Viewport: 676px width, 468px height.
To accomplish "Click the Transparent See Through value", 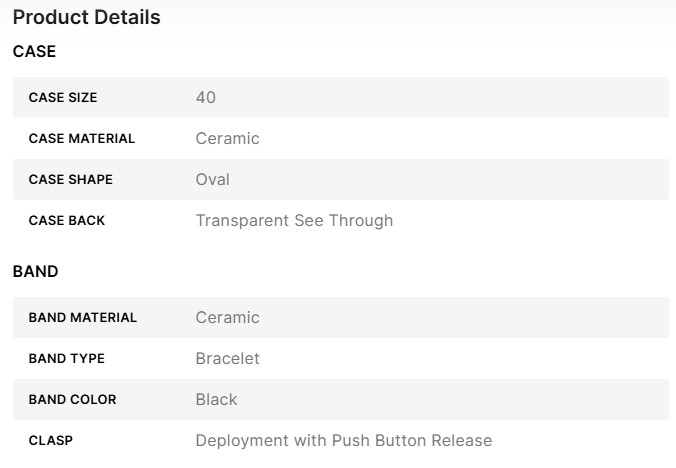I will click(294, 221).
